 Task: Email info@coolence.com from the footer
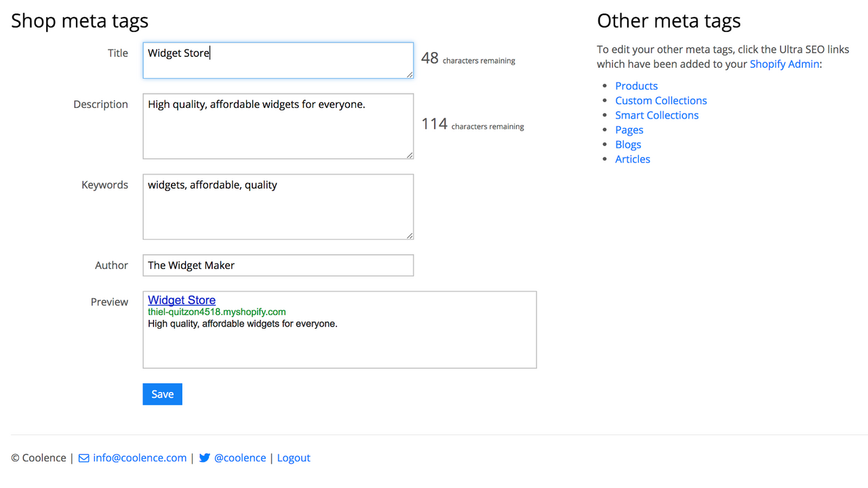click(140, 457)
